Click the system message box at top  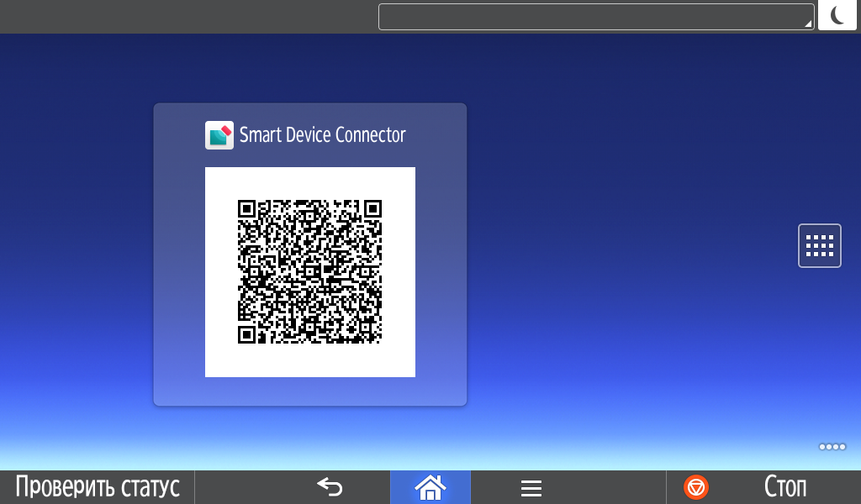click(x=596, y=17)
